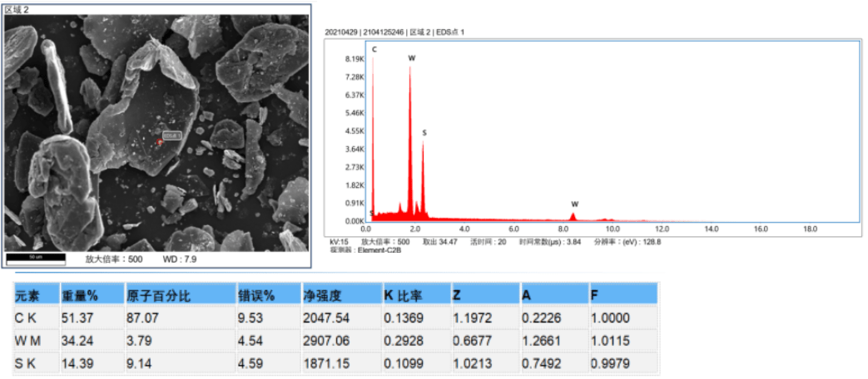Select the S K element row

click(x=26, y=363)
